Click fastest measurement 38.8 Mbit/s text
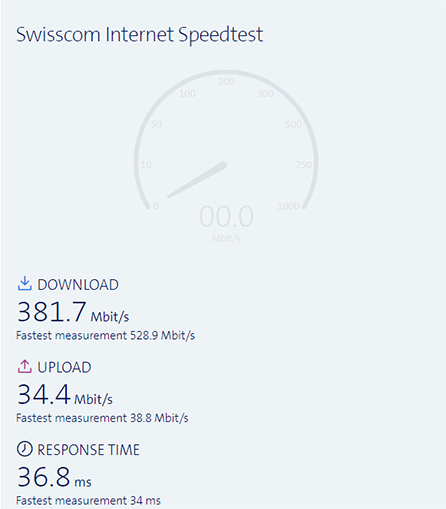This screenshot has height=509, width=446. click(102, 418)
